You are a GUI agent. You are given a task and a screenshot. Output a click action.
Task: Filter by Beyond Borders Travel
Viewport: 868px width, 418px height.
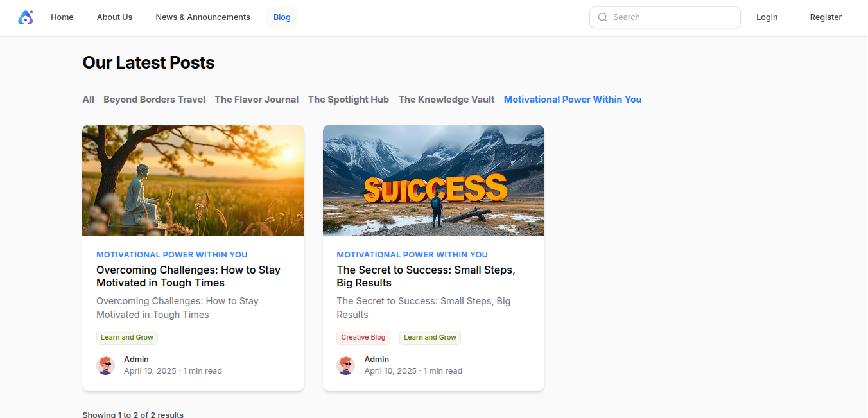[154, 100]
